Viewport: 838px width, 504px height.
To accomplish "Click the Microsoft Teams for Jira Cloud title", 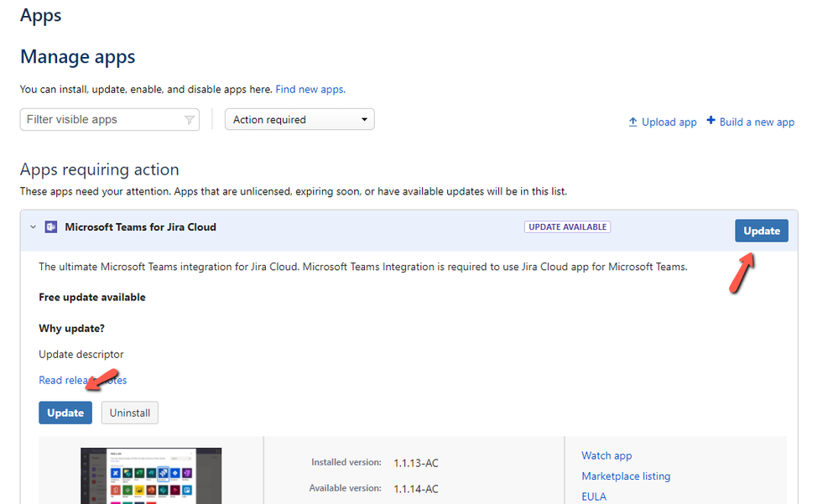I will [x=141, y=227].
